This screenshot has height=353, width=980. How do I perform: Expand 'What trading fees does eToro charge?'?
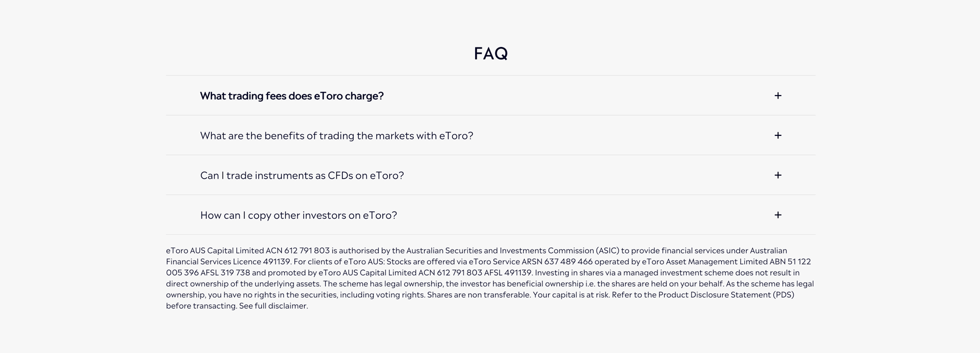click(291, 96)
